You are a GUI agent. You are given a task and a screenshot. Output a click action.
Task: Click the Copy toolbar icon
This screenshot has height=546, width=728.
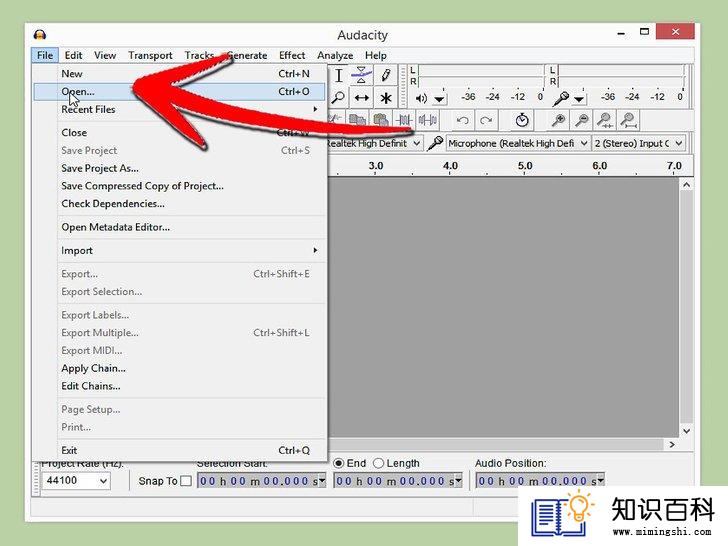357,121
